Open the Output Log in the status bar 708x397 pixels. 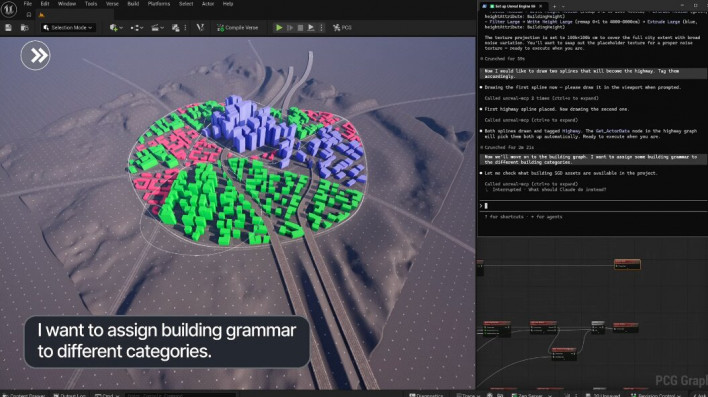(x=70, y=395)
